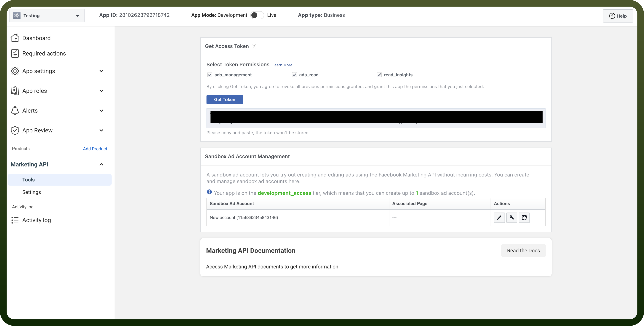The width and height of the screenshot is (644, 326).
Task: Click the Dashboard house icon
Action: coord(15,38)
